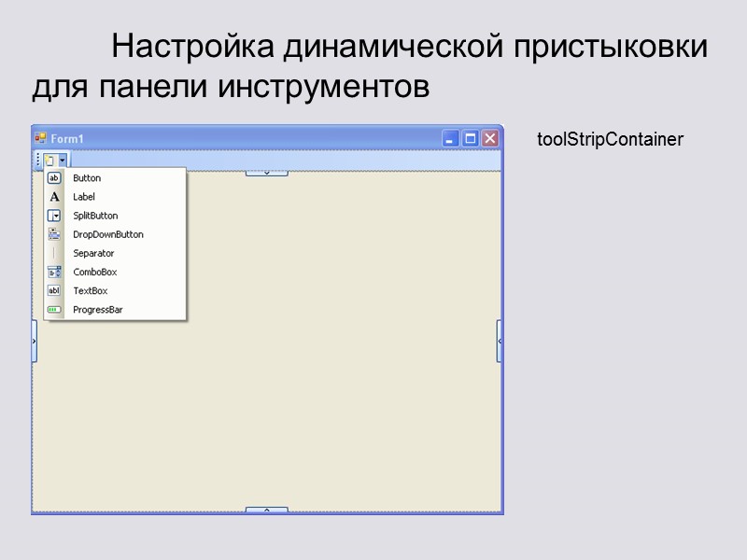The width and height of the screenshot is (747, 560).
Task: Click the ComboBox icon
Action: pos(54,272)
